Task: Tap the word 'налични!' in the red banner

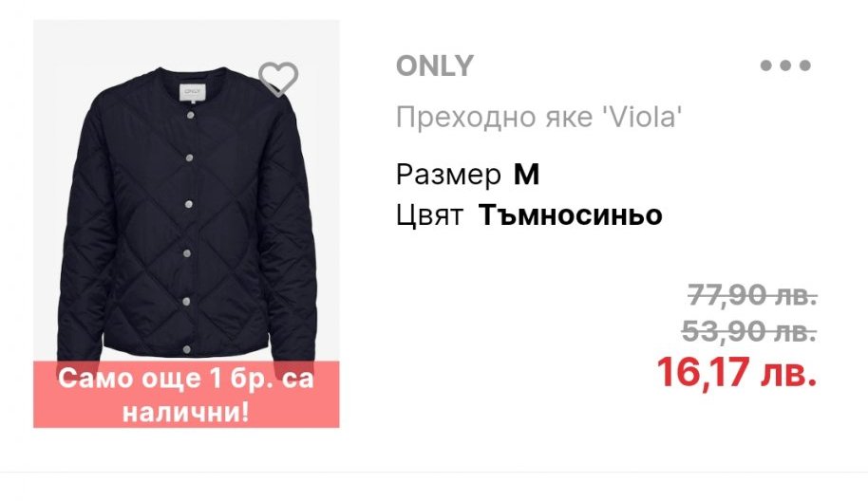Action: (x=186, y=413)
